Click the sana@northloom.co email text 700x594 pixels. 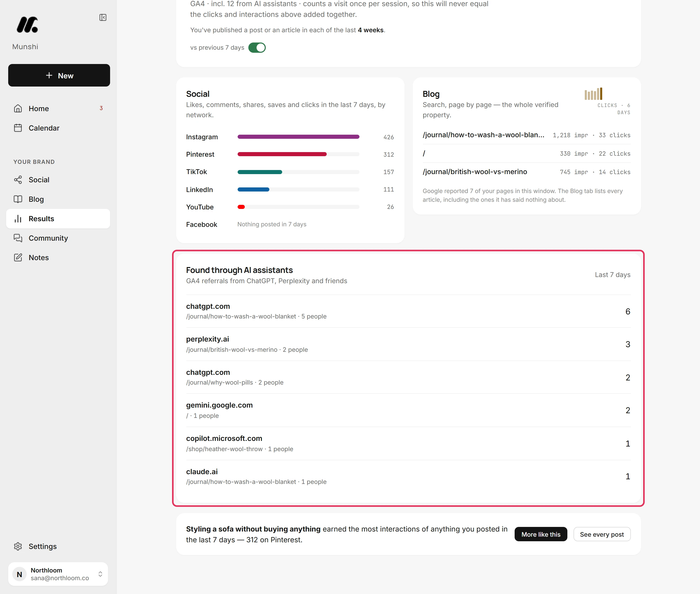point(60,578)
